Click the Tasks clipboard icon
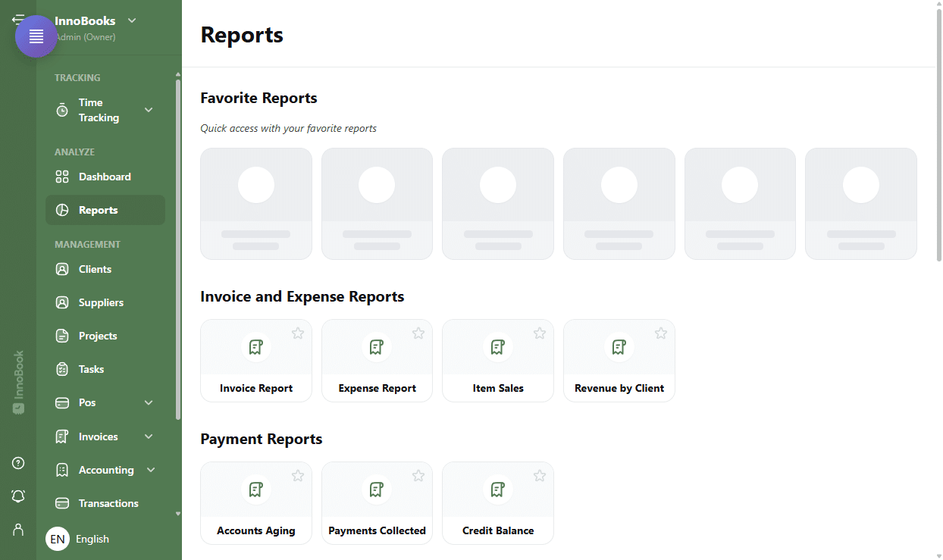The height and width of the screenshot is (560, 943). click(62, 369)
